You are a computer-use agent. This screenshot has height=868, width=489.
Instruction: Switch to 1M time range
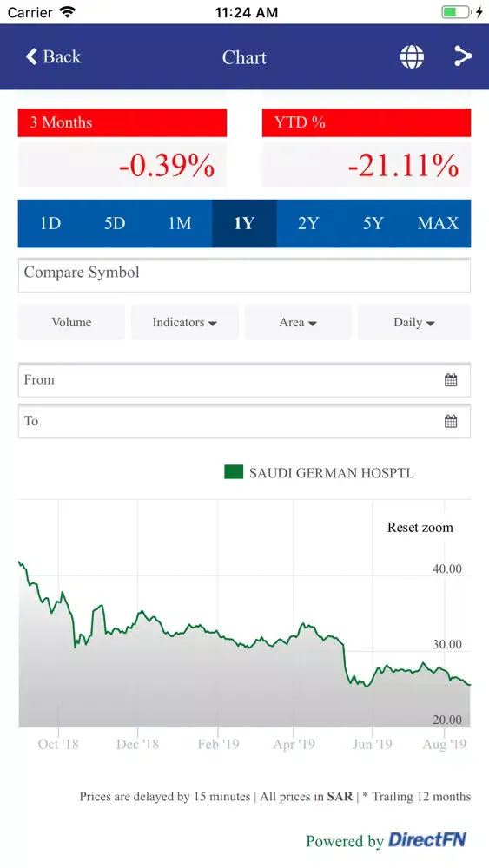tap(180, 223)
